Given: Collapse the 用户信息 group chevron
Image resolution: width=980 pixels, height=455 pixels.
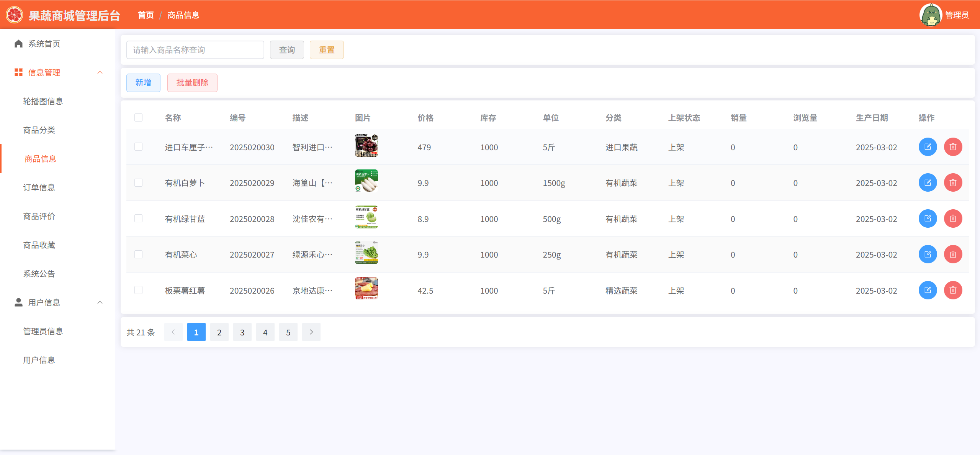Looking at the screenshot, I should (100, 302).
